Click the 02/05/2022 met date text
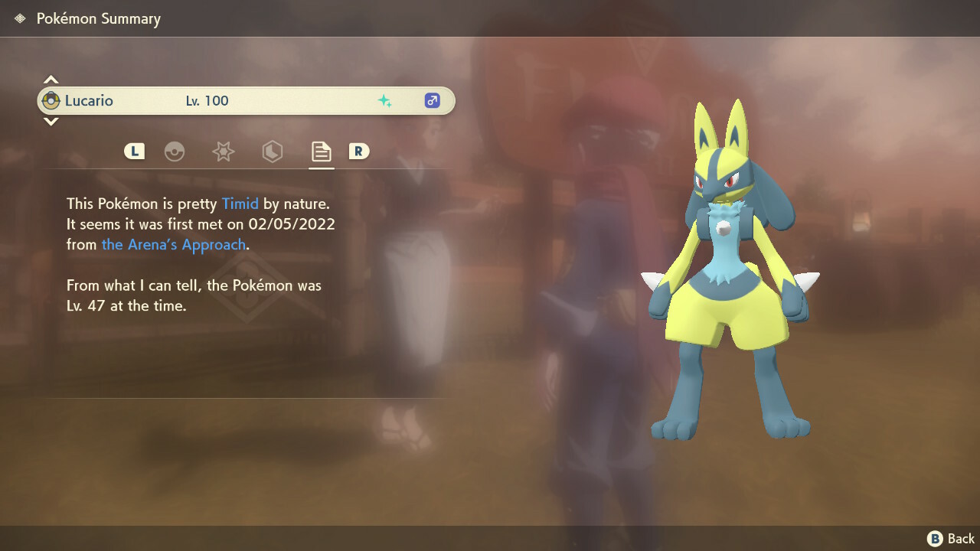 pyautogui.click(x=292, y=225)
